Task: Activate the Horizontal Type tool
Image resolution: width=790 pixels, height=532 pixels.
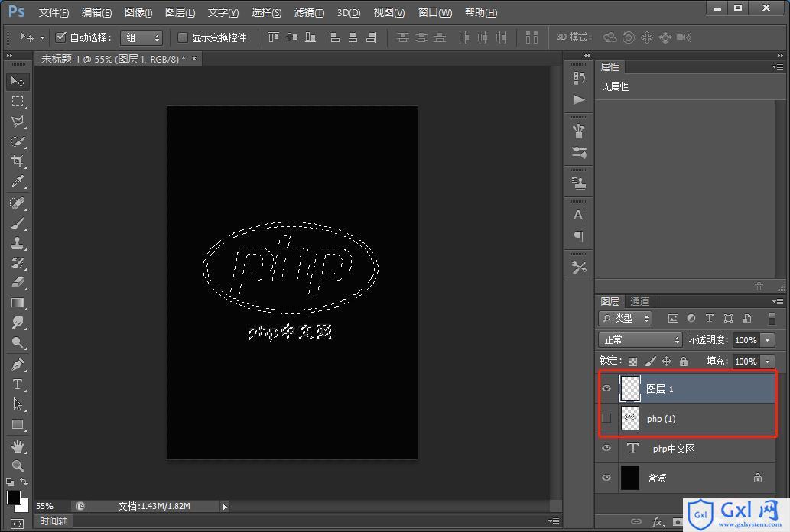Action: coord(18,384)
